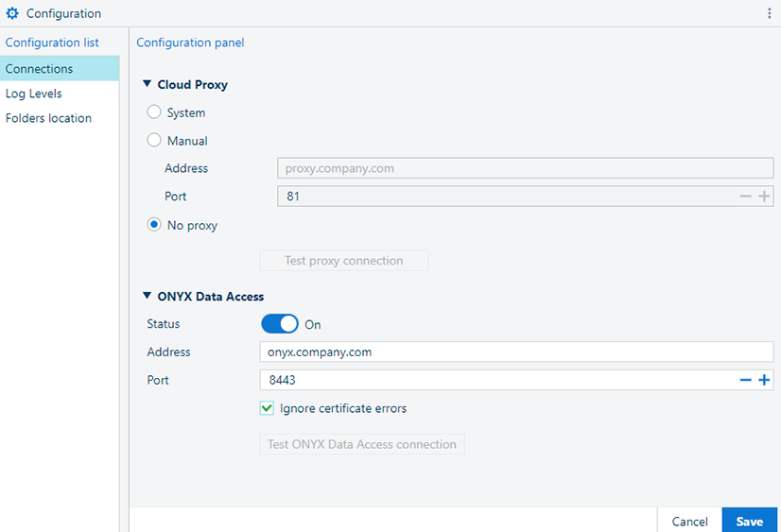
Task: Collapse the Cloud Proxy section
Action: pos(148,84)
